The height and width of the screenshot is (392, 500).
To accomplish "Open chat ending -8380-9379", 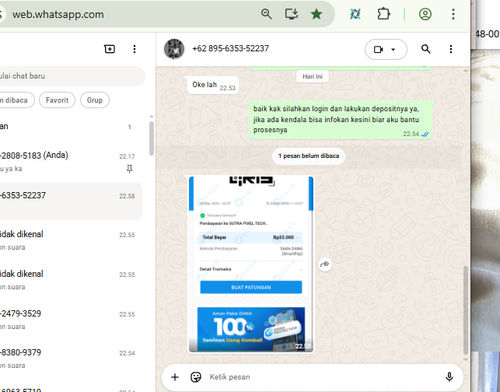I will (x=71, y=359).
